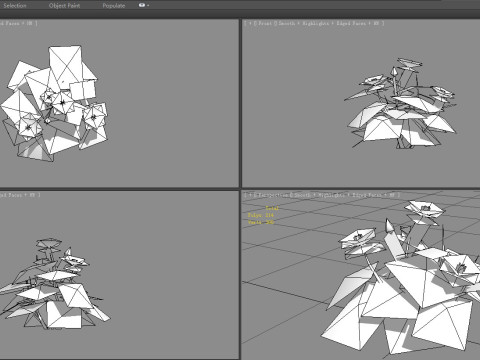Click the Verts statistic text

coord(261,222)
